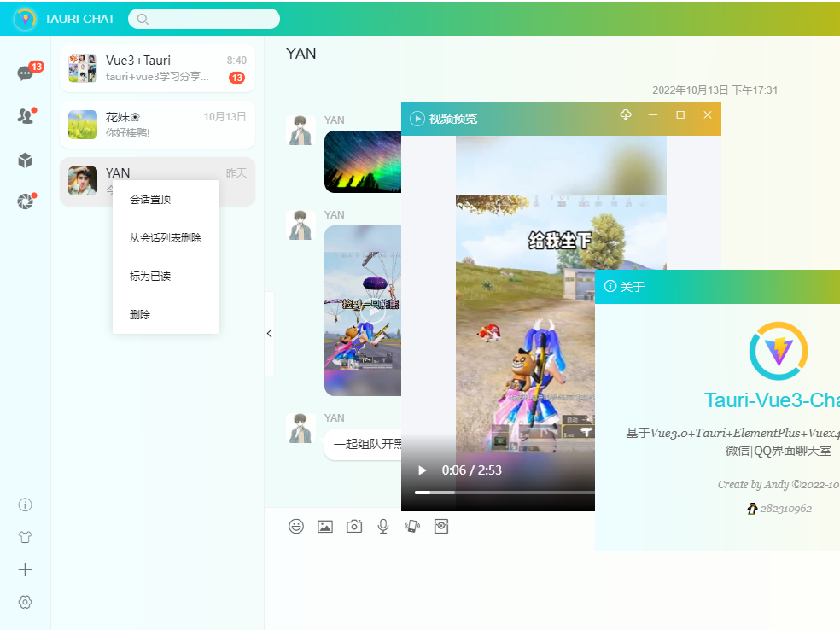Collapse the conversation list with left chevron
The image size is (840, 630).
270,333
